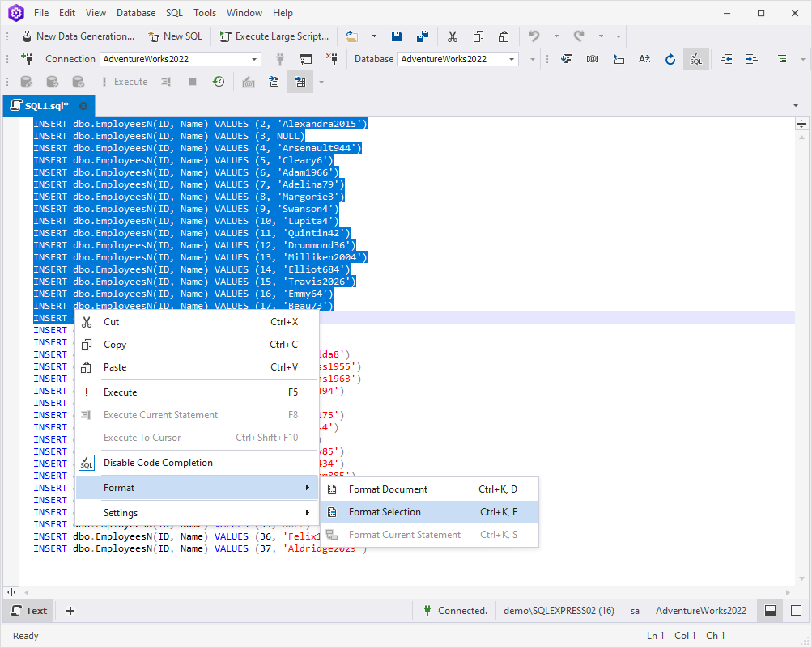Toggle the SQL code completion toolbar button
The image size is (812, 648).
click(696, 59)
